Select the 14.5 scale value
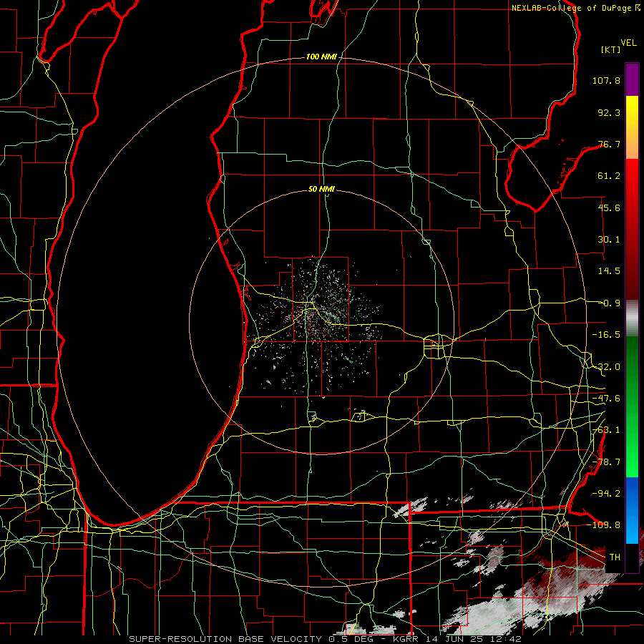The width and height of the screenshot is (644, 644). (609, 271)
